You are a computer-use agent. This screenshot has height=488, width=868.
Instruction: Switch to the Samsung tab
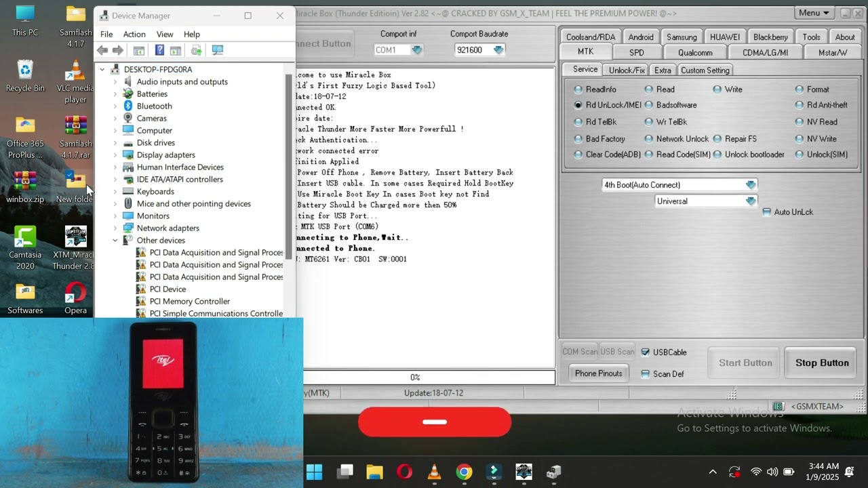click(x=682, y=37)
